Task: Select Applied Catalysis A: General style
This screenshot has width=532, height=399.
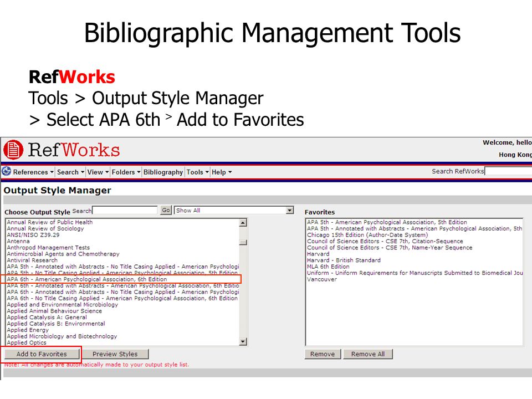Action: point(47,317)
